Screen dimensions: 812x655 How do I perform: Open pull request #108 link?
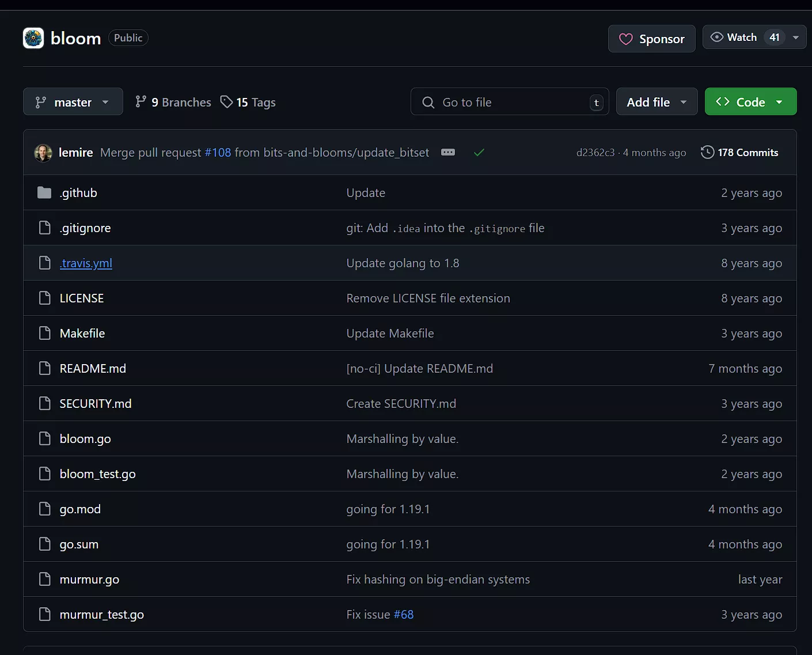pyautogui.click(x=218, y=153)
